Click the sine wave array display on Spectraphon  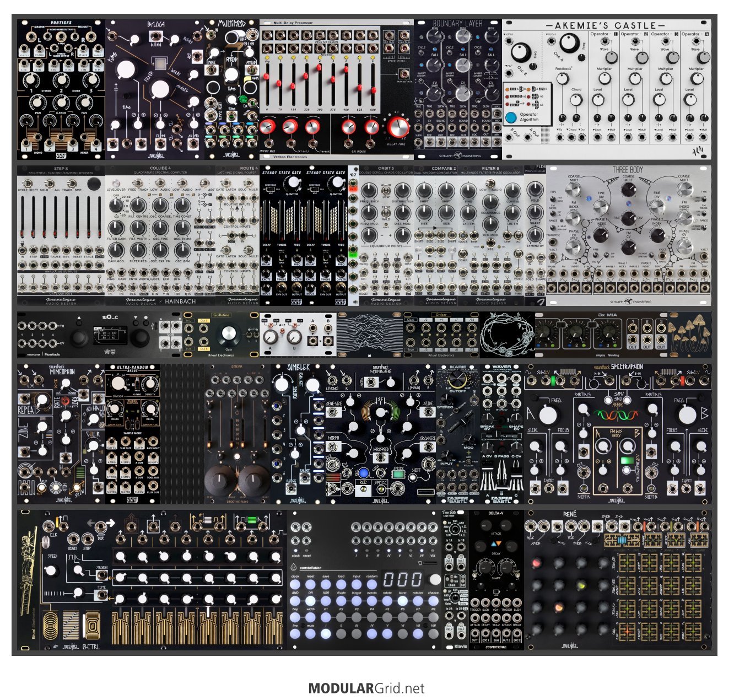click(x=618, y=414)
